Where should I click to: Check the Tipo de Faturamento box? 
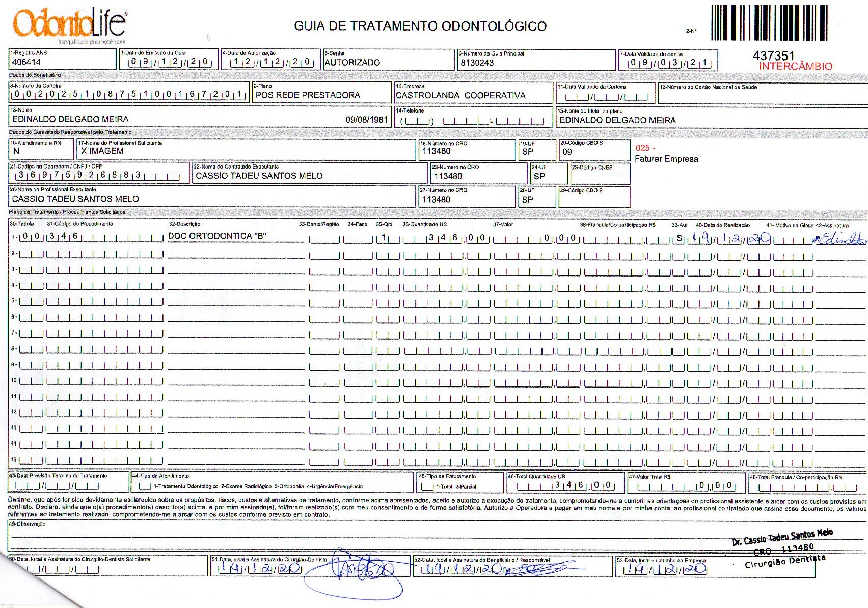[x=428, y=486]
